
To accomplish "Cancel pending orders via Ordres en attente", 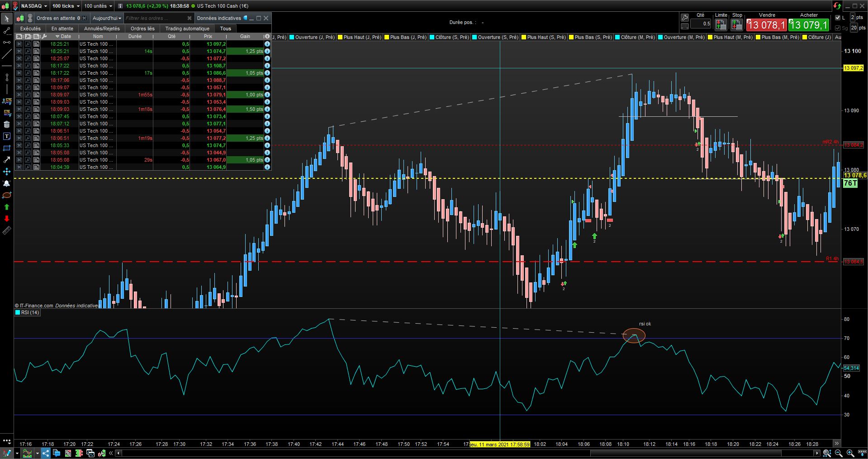I will tap(84, 18).
